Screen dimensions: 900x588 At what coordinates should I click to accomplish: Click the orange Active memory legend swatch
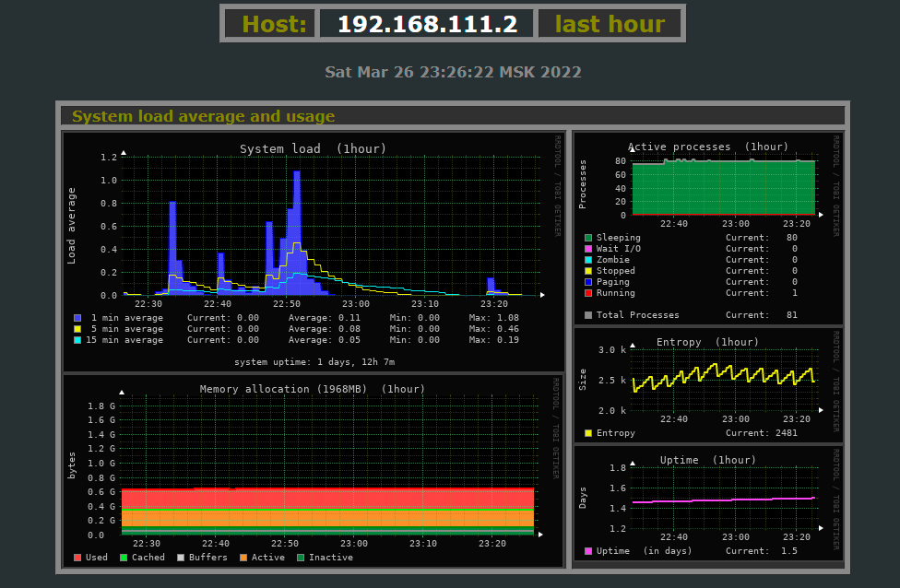coord(243,558)
